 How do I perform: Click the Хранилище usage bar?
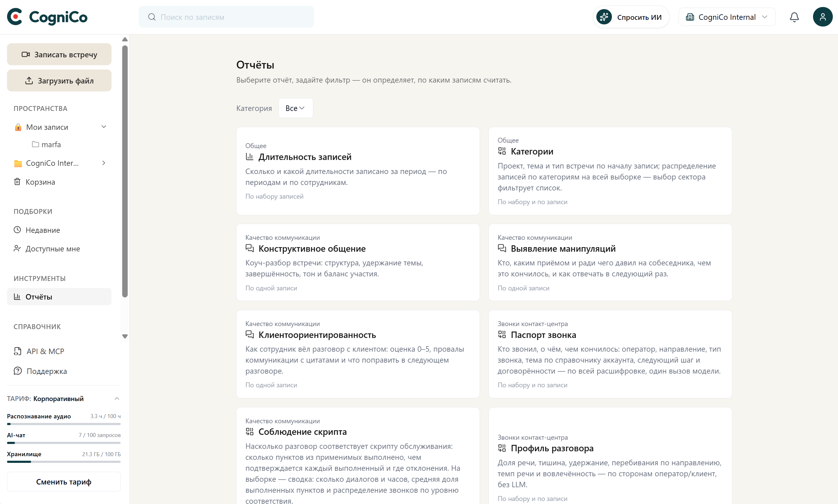click(x=64, y=462)
